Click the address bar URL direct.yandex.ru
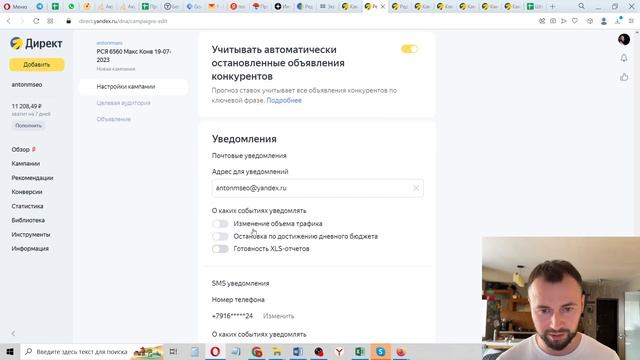Screen dimensions: 640x360 (122, 21)
